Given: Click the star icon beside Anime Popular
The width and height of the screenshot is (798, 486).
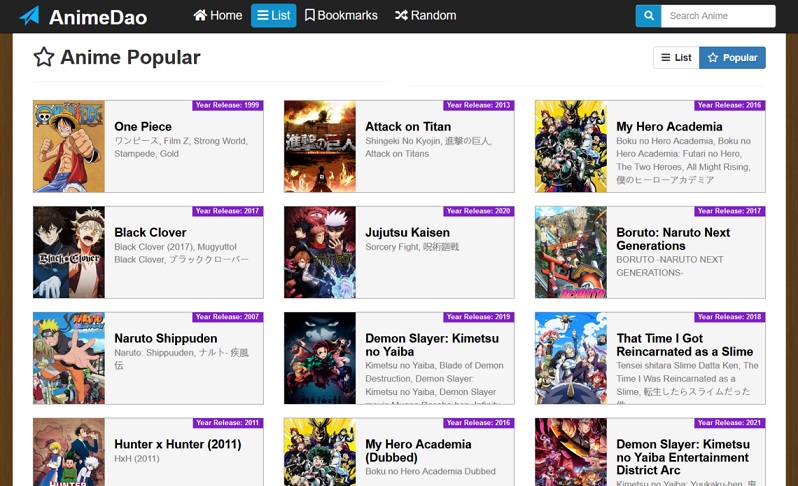Looking at the screenshot, I should [44, 57].
